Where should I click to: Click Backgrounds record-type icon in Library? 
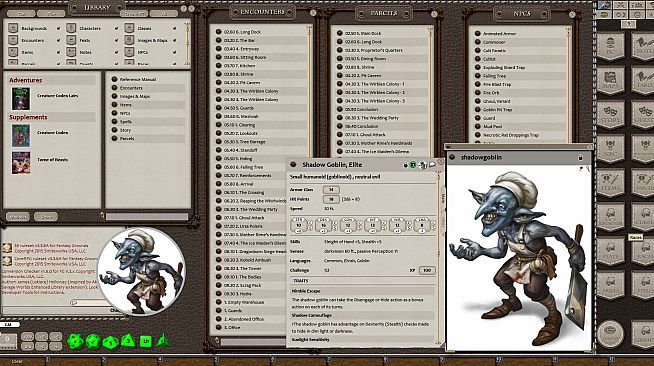point(13,28)
